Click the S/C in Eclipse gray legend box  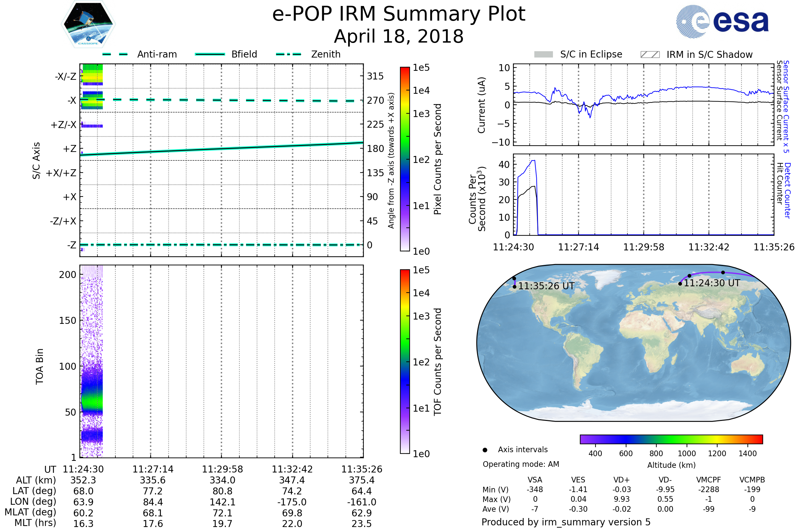click(543, 55)
